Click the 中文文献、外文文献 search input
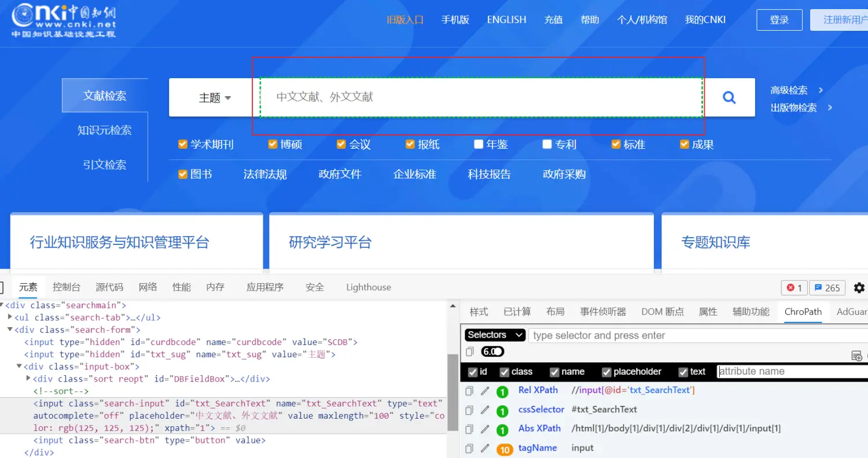The image size is (868, 458). point(481,97)
